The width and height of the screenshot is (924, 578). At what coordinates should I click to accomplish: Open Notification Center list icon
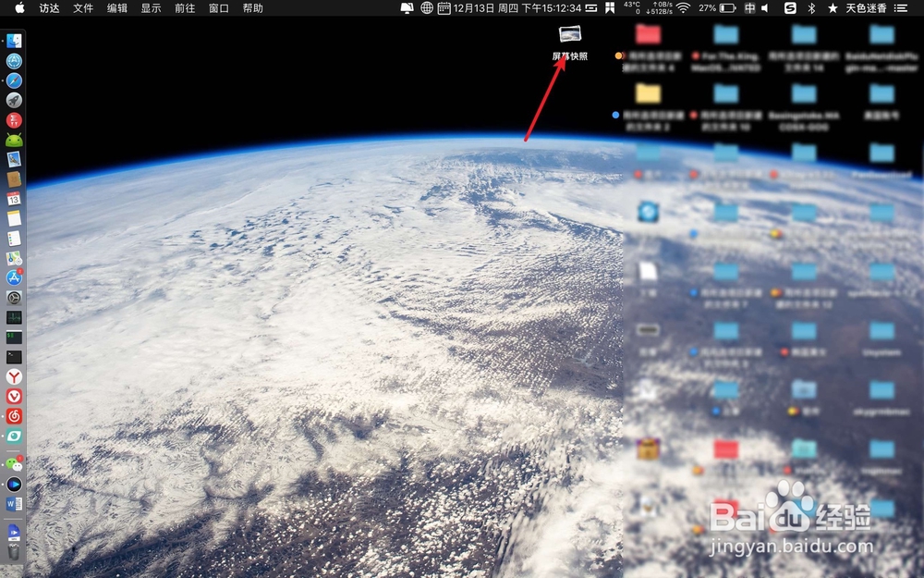click(x=900, y=8)
